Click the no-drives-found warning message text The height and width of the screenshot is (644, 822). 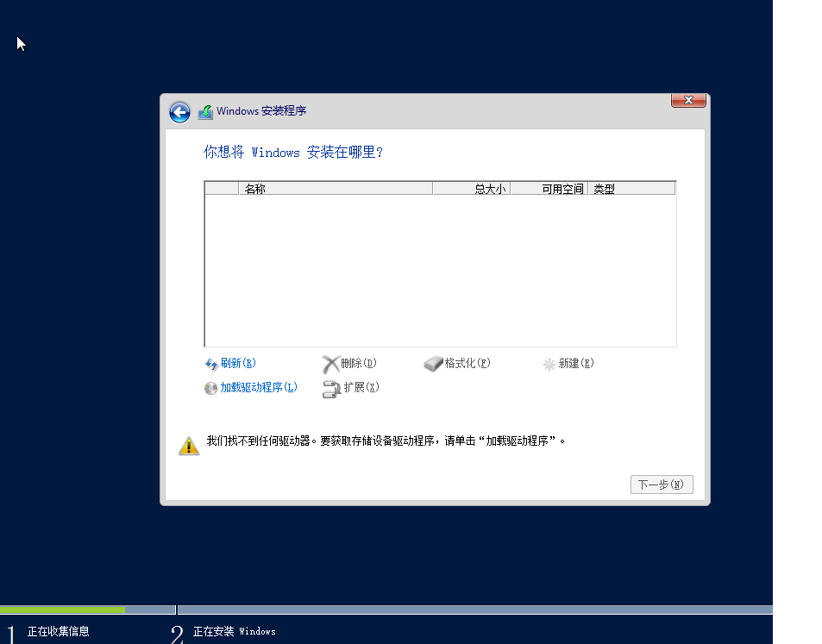[386, 441]
